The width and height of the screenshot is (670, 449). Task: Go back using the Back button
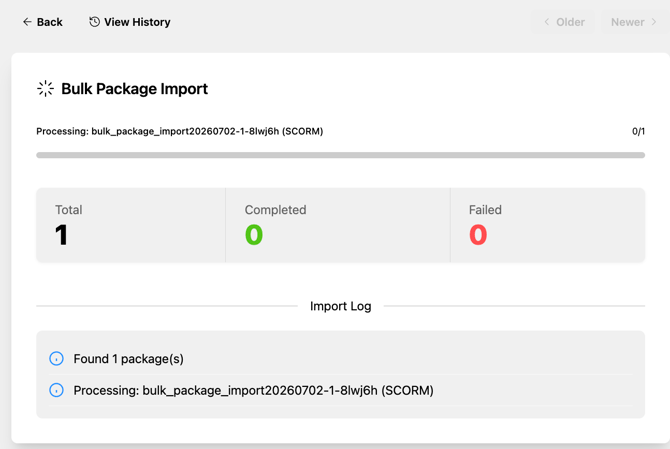(43, 22)
